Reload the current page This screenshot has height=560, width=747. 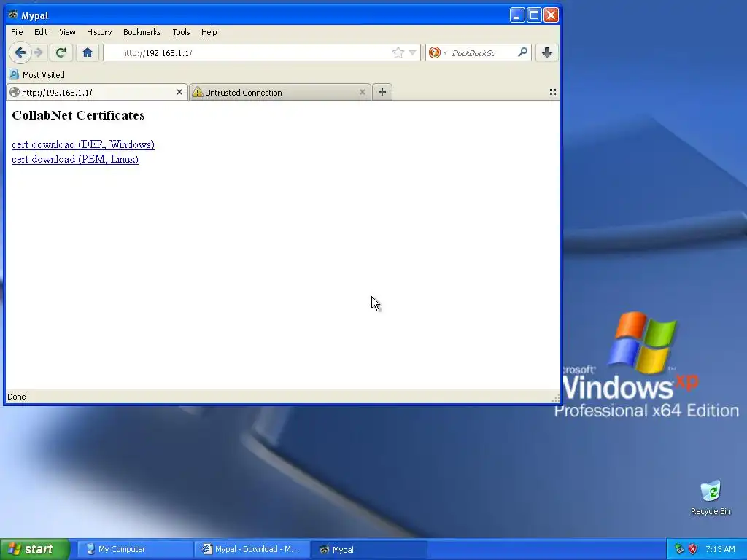tap(61, 52)
